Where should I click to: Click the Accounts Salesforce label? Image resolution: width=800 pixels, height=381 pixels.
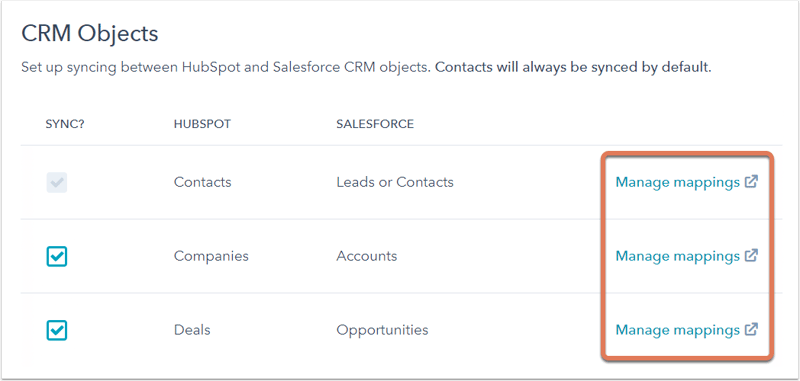[x=367, y=256]
